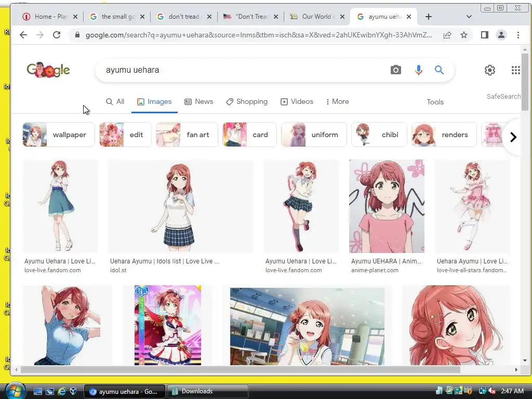Open 'Uehara Ayumu | Idols list' link
The width and height of the screenshot is (532, 399).
tap(165, 261)
